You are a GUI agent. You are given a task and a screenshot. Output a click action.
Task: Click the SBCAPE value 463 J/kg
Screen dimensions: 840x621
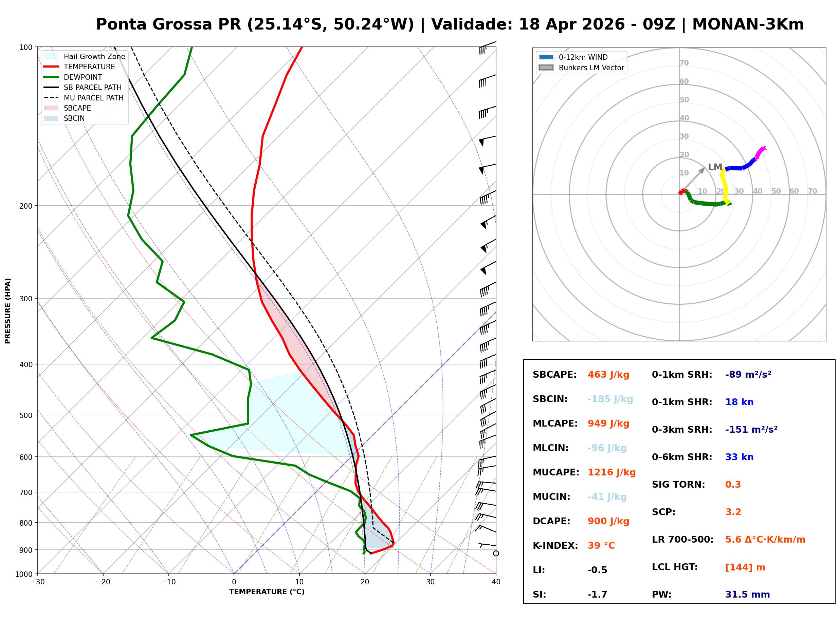608,375
